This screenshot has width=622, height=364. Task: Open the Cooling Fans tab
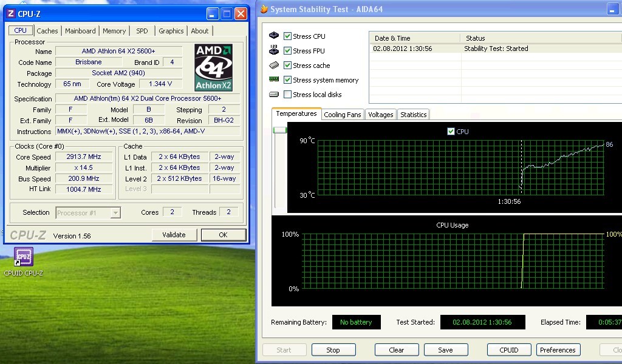click(343, 115)
